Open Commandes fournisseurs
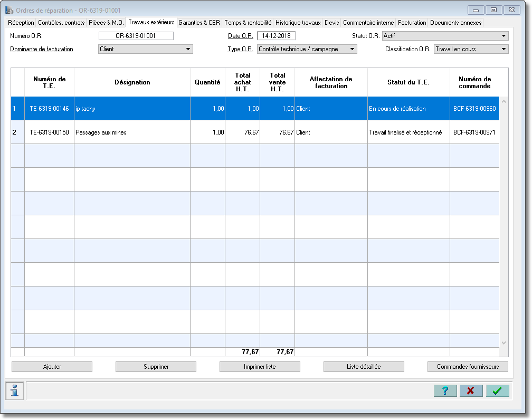The image size is (532, 420). tap(468, 367)
